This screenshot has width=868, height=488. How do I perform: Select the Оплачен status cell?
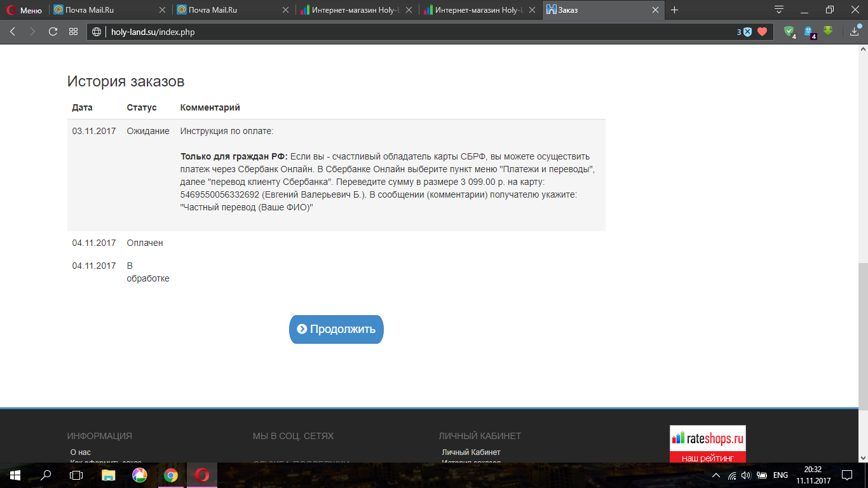pos(145,243)
